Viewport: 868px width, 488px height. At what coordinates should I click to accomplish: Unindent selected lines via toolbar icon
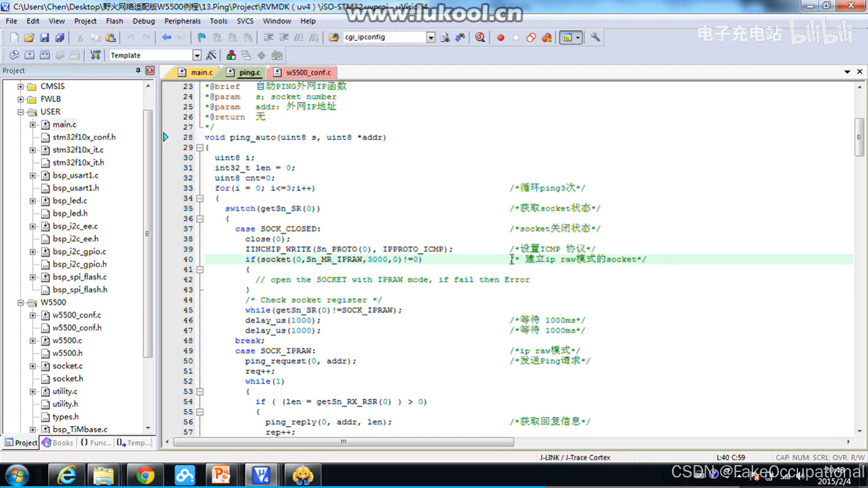[x=284, y=38]
